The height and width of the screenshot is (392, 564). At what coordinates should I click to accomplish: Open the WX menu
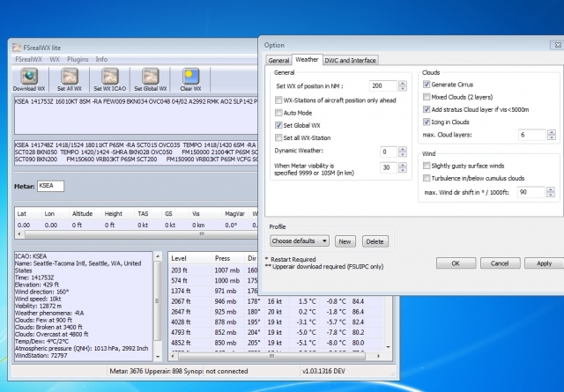pyautogui.click(x=55, y=59)
